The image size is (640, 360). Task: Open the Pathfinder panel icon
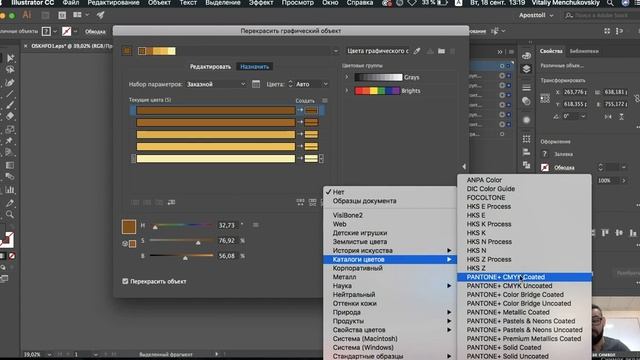click(x=527, y=164)
